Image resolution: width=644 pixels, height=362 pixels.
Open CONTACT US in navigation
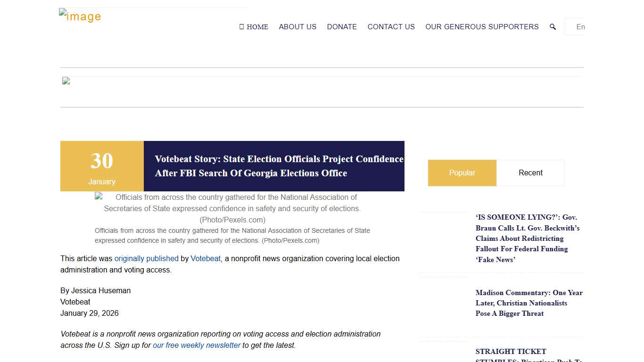(391, 27)
